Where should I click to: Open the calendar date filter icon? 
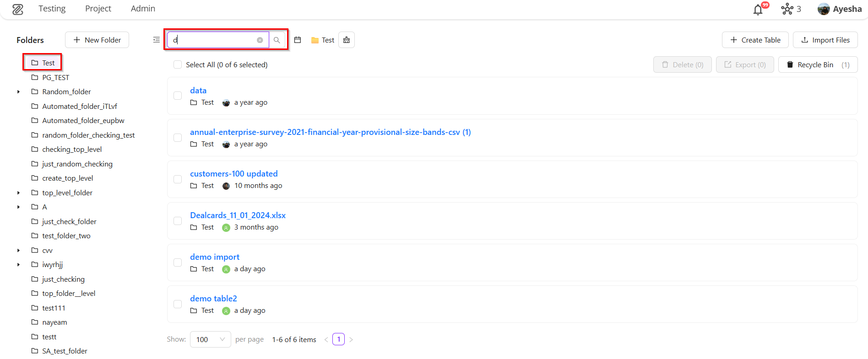(298, 40)
